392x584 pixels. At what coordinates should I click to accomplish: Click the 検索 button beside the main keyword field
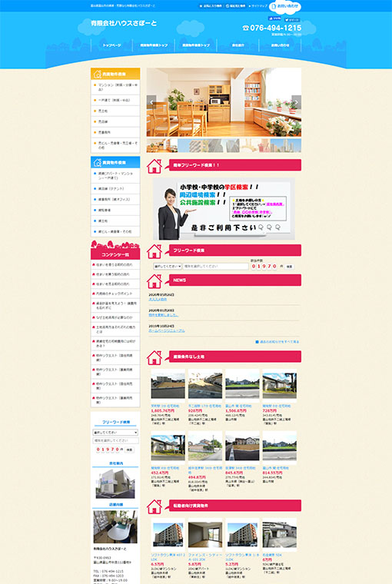coord(290,267)
